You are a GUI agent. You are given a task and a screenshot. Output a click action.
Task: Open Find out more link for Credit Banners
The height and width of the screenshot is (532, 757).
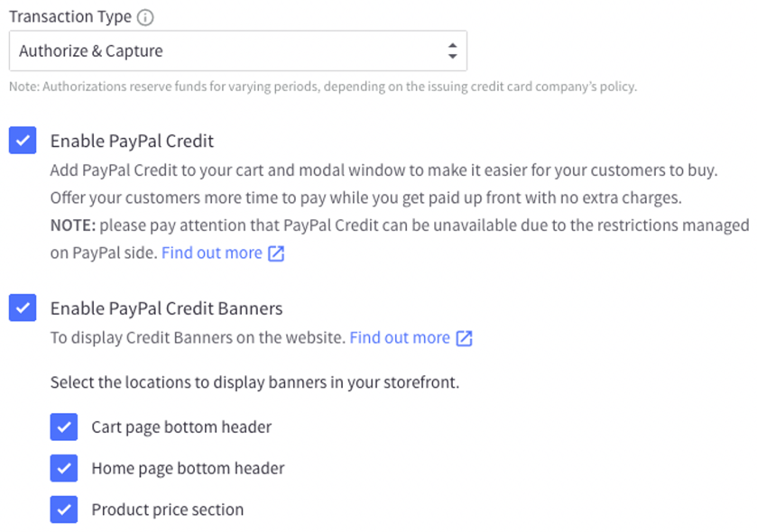400,338
